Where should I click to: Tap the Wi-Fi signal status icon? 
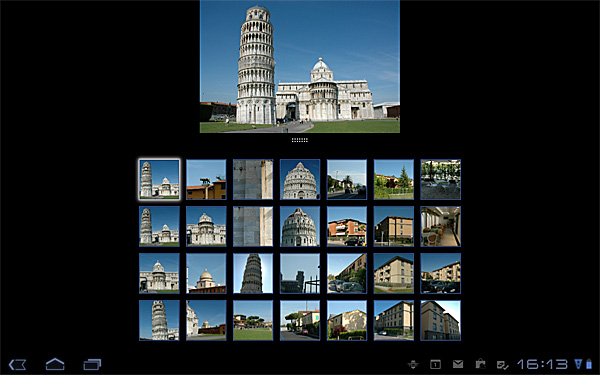578,364
